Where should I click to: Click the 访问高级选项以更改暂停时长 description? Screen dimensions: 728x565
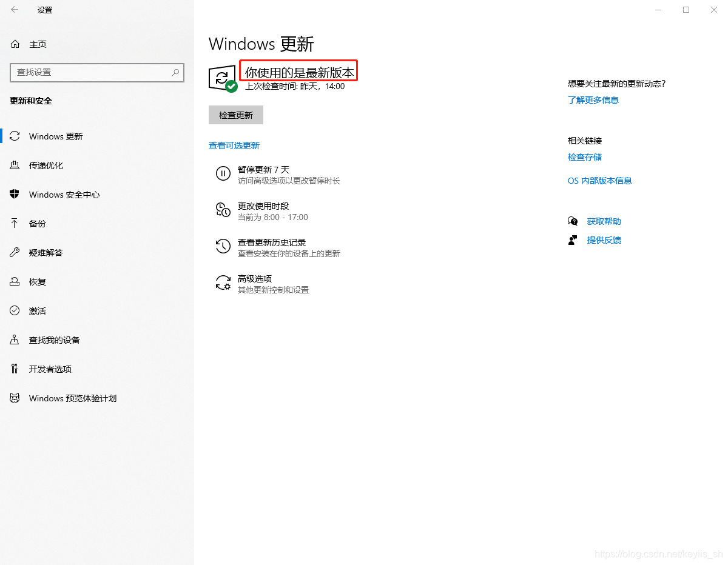pos(289,181)
